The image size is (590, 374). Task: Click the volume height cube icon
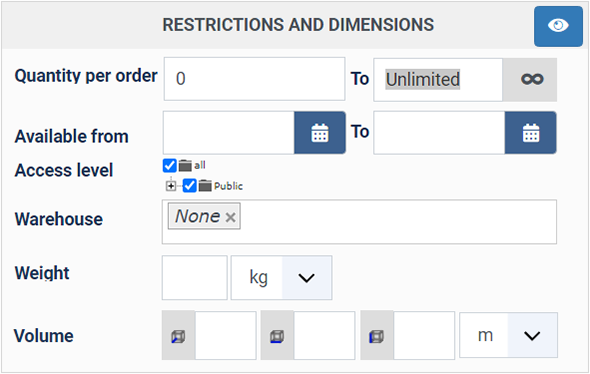point(377,336)
